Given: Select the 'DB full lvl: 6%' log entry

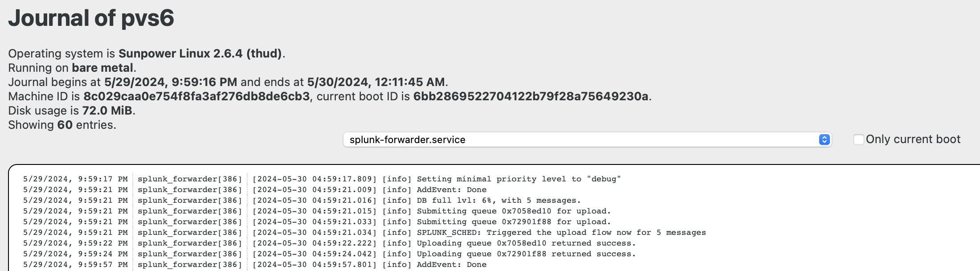Looking at the screenshot, I should click(x=498, y=201).
